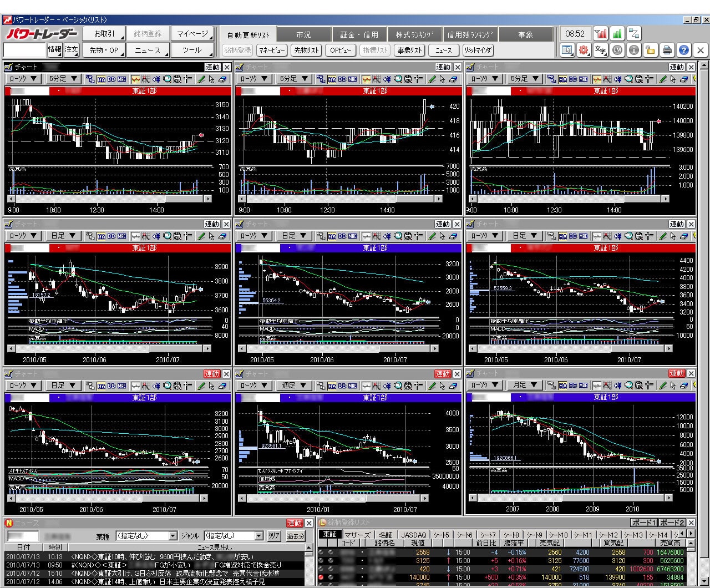Click the LM round icon
The image size is (710, 588).
[x=617, y=50]
